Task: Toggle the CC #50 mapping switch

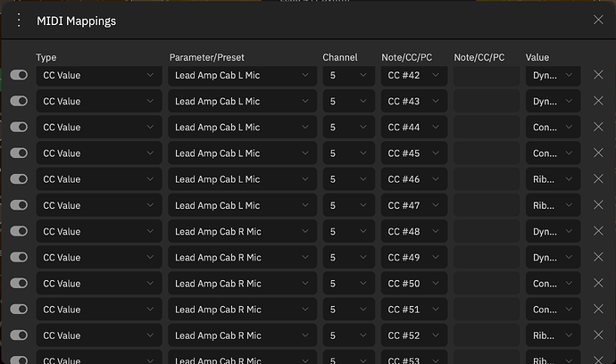Action: coord(19,283)
